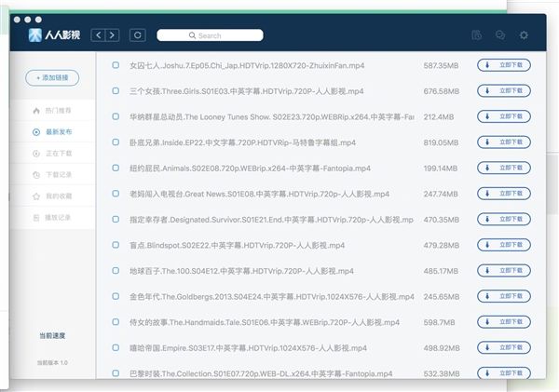Viewport: 559px width, 392px height.
Task: Select the 巴黎时装.The.Collection file name
Action: pos(261,373)
